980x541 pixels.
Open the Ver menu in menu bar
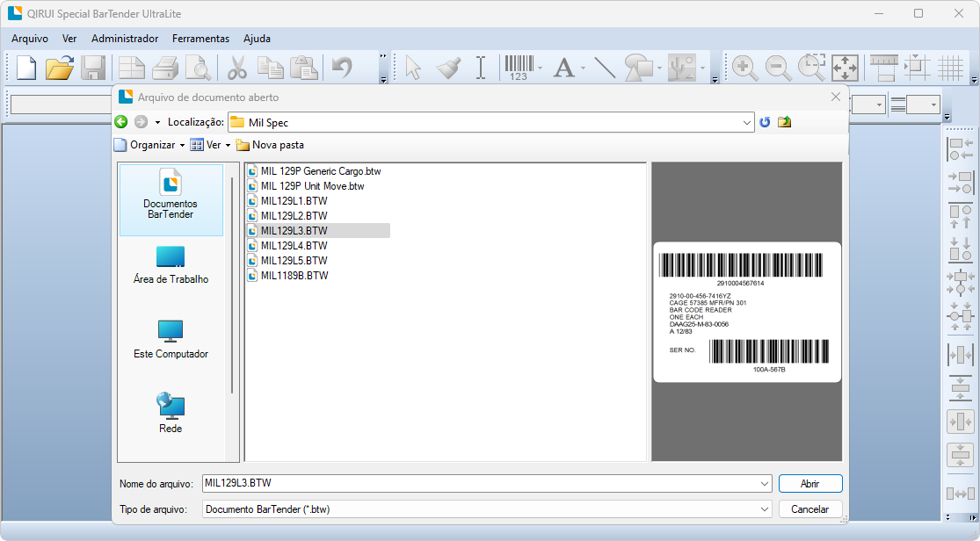tap(69, 39)
